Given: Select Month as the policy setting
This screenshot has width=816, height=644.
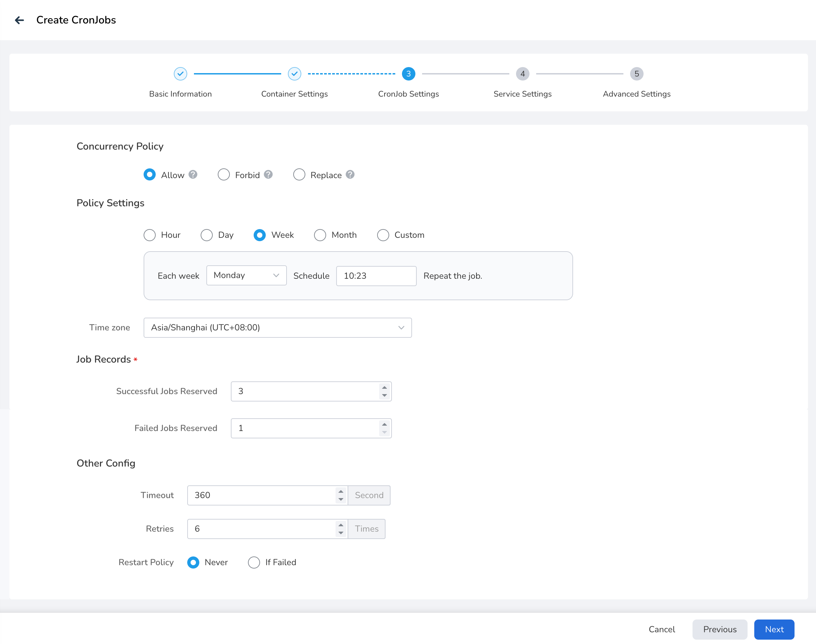Looking at the screenshot, I should [320, 235].
